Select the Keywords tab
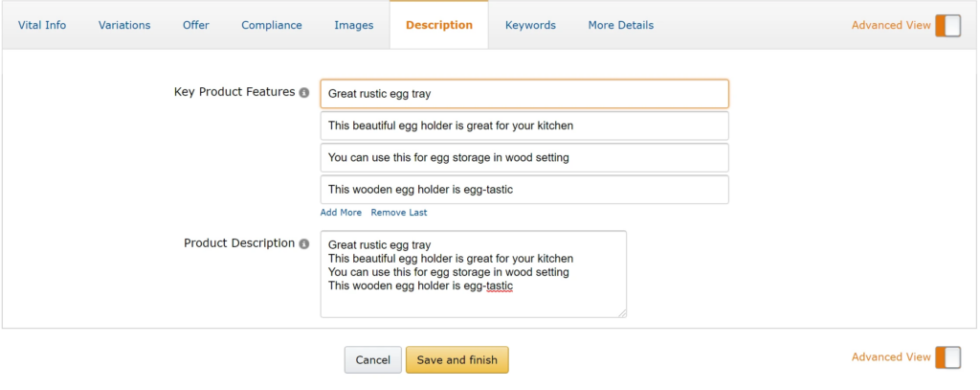This screenshot has height=390, width=980. (x=530, y=25)
